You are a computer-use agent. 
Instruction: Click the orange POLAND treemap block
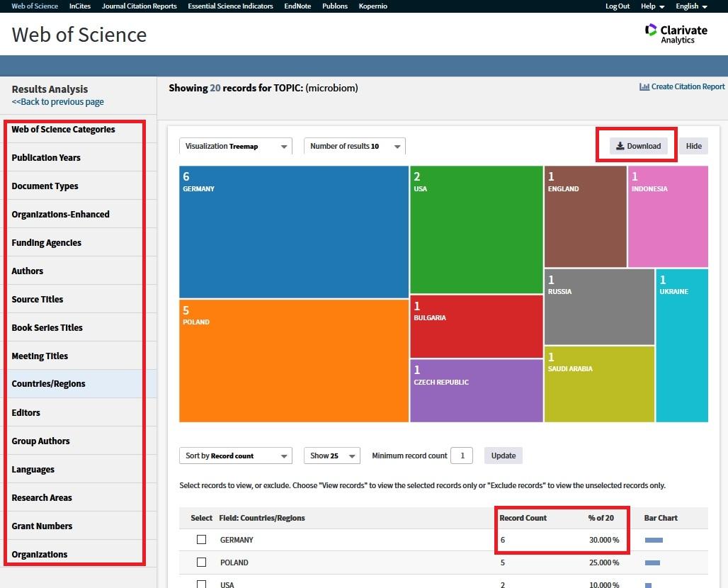tap(294, 361)
